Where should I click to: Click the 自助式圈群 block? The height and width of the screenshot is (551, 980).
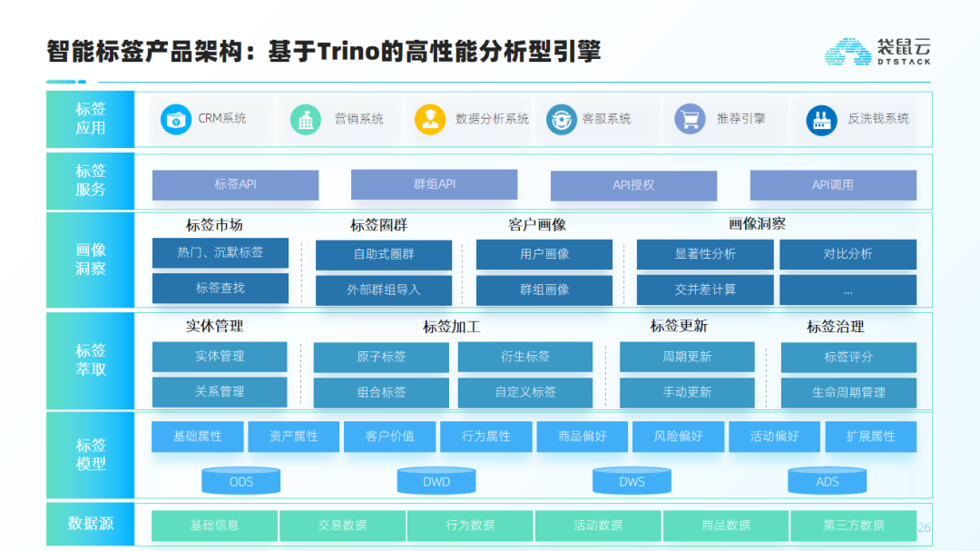coord(384,254)
